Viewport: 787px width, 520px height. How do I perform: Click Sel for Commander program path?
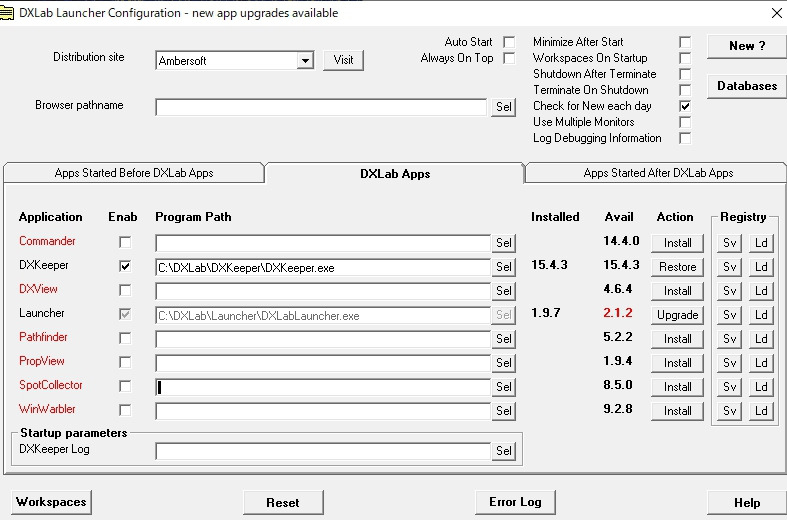[x=503, y=243]
